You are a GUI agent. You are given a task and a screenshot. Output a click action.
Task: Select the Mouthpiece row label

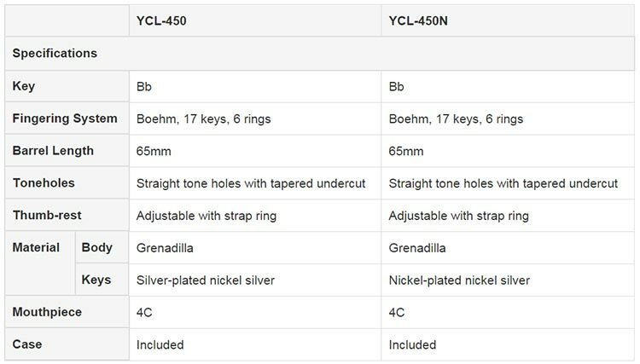(x=48, y=312)
